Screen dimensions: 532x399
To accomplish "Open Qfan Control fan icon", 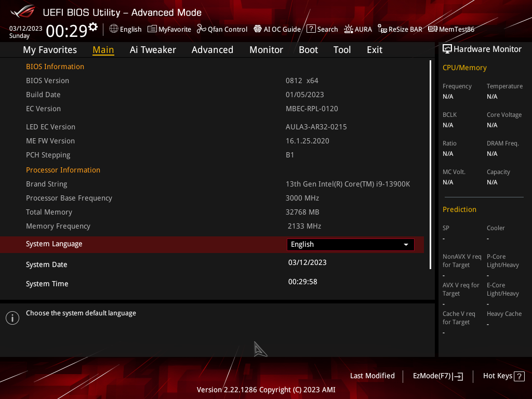I will point(202,29).
